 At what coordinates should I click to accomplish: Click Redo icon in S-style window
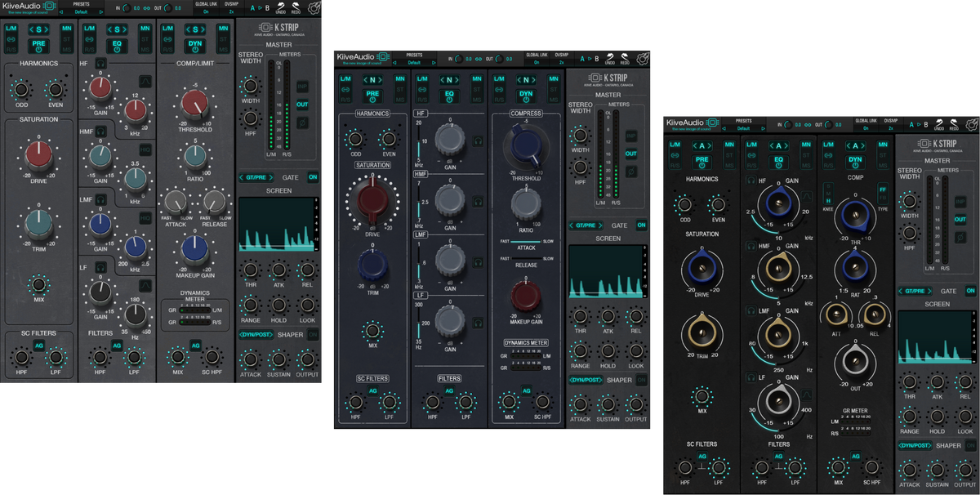coord(296,7)
